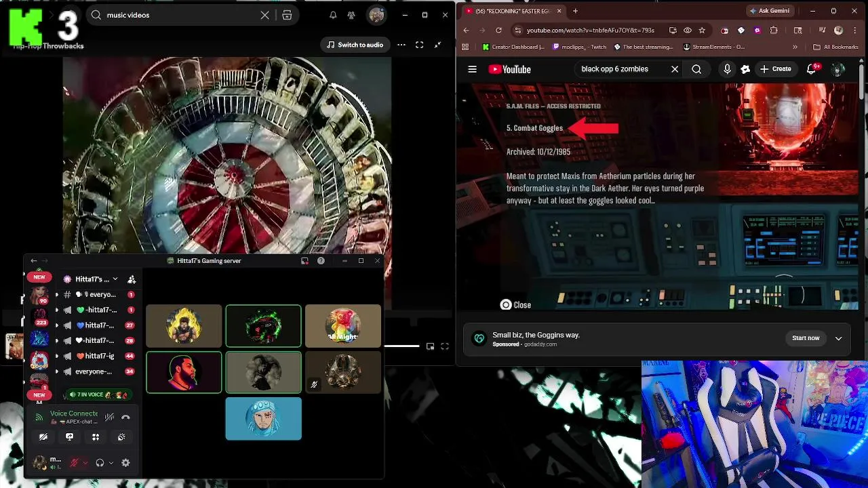The image size is (868, 488).
Task: Share your screen in Discord
Action: point(69,437)
